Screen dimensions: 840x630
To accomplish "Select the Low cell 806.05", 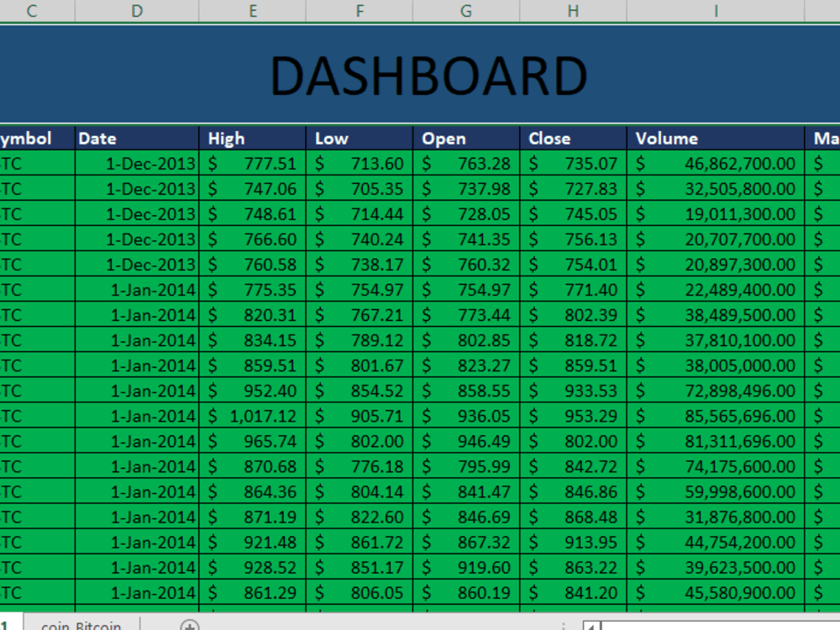I will point(360,592).
